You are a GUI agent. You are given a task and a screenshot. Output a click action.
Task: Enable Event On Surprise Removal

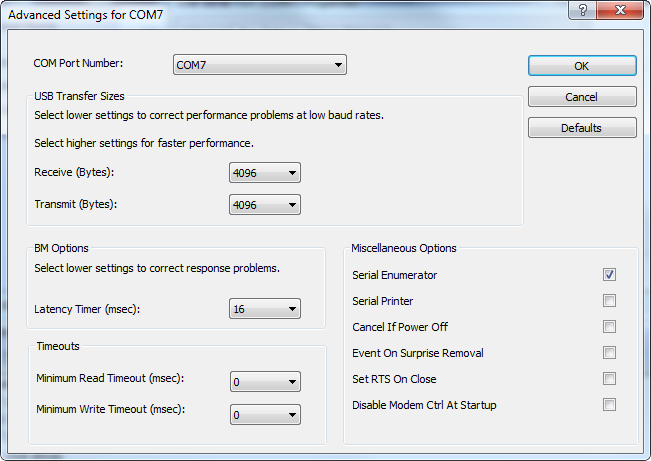[609, 352]
